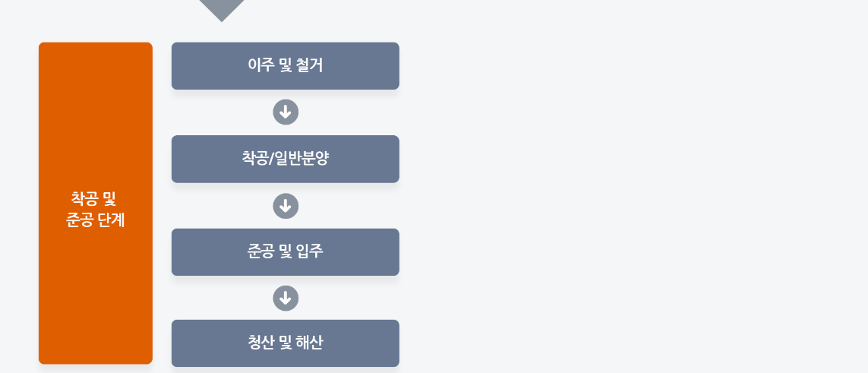Click arrow circle leading to 준공 및 입주
Viewport: 868px width, 373px height.
(x=286, y=206)
